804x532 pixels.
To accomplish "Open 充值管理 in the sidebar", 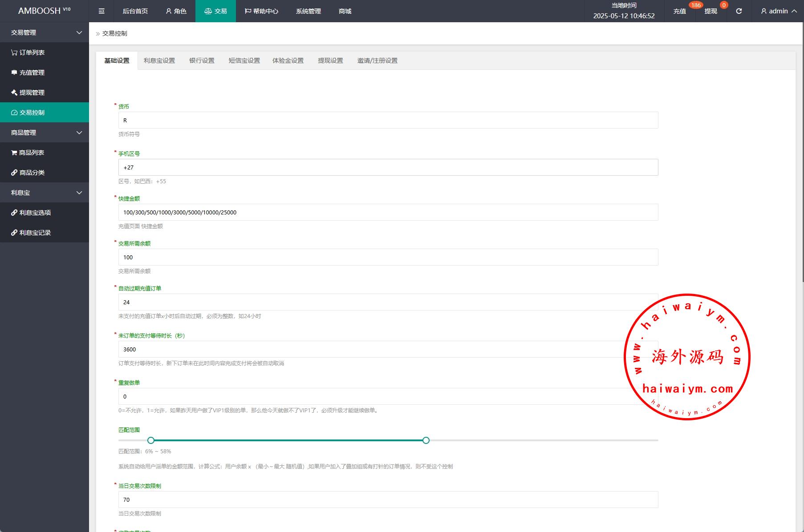I will point(28,73).
